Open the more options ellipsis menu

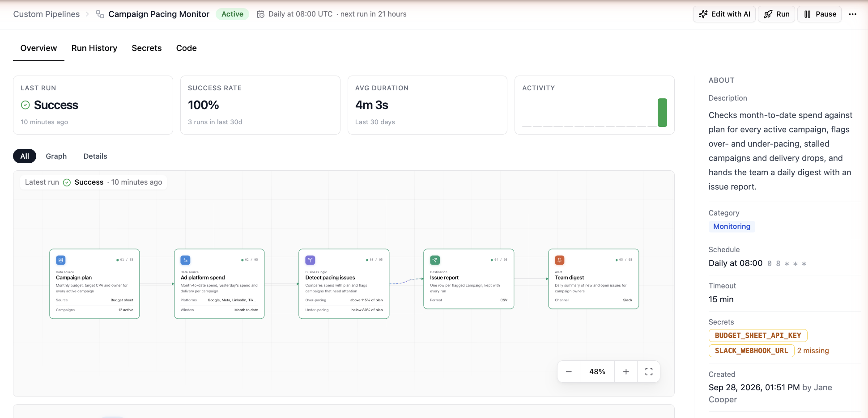click(853, 14)
